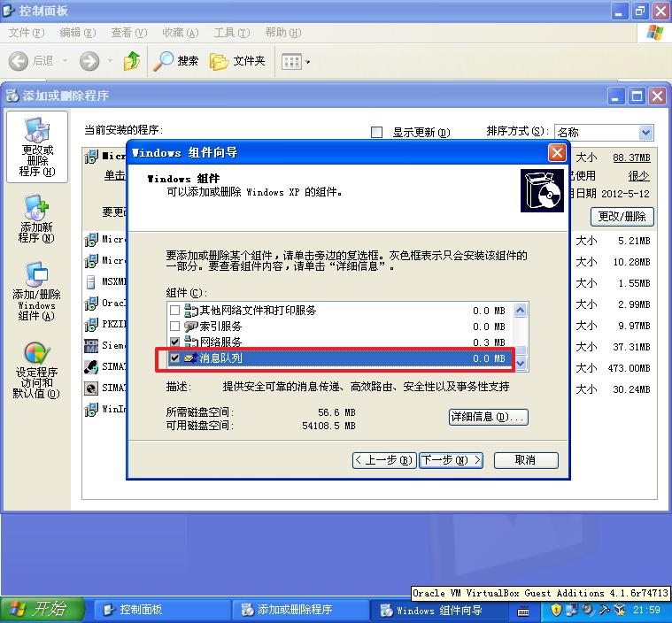Go up one folder level icon

tap(132, 61)
